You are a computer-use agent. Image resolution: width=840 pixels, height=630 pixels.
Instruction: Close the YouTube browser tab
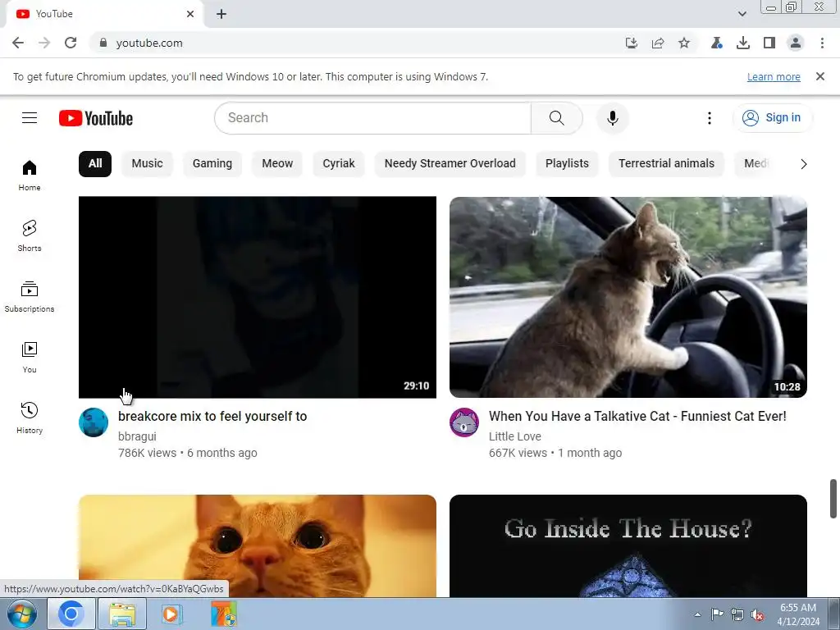pyautogui.click(x=190, y=14)
